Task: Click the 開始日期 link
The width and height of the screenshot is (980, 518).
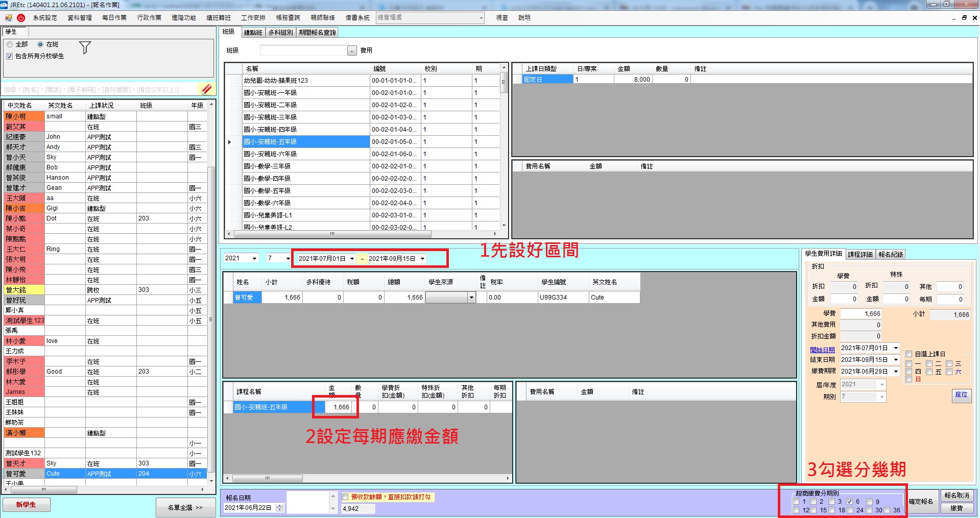Action: pos(822,350)
